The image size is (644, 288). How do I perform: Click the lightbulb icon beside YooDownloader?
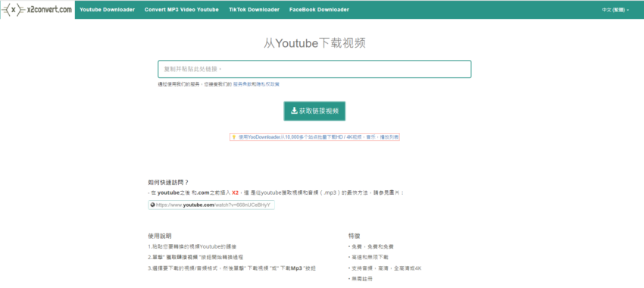pyautogui.click(x=234, y=137)
